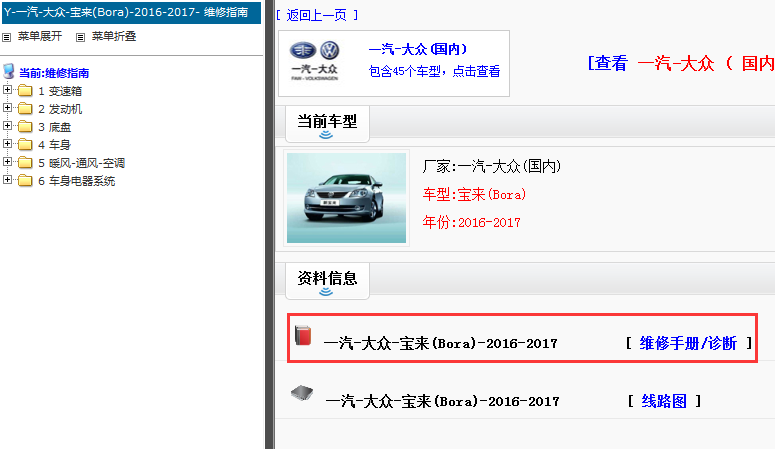
Task: Click the 菜单折叠 list icon
Action: pos(80,37)
